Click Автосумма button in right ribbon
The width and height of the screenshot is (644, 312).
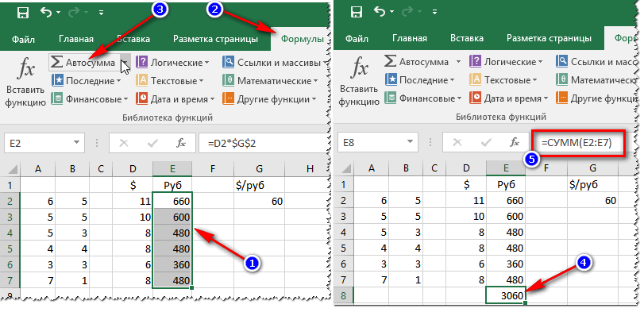point(416,62)
